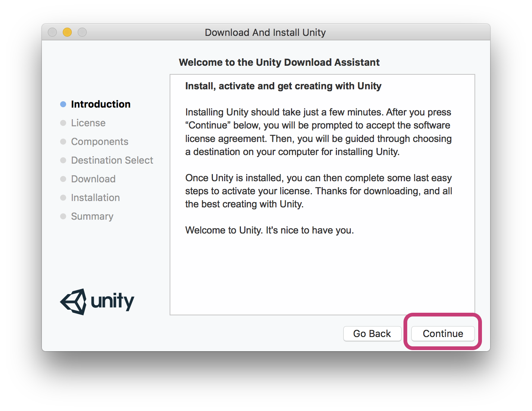Click the blue bullet beside Introduction
532x411 pixels.
pyautogui.click(x=63, y=104)
